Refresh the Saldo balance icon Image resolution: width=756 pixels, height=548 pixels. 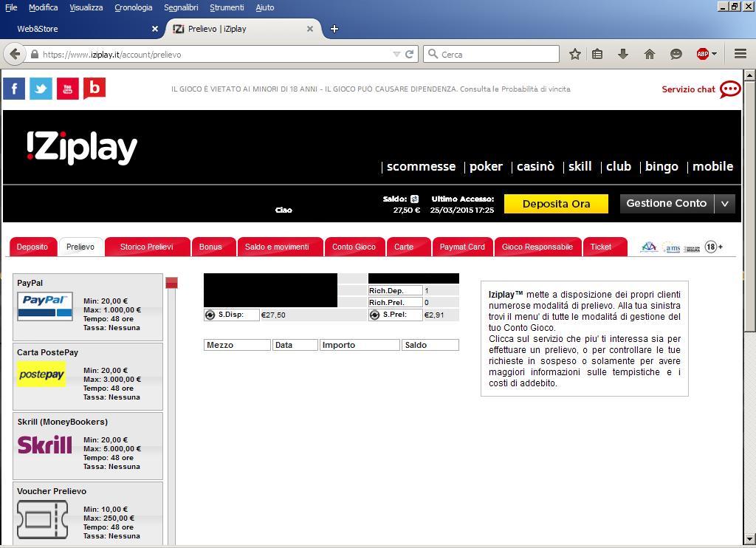(x=415, y=199)
